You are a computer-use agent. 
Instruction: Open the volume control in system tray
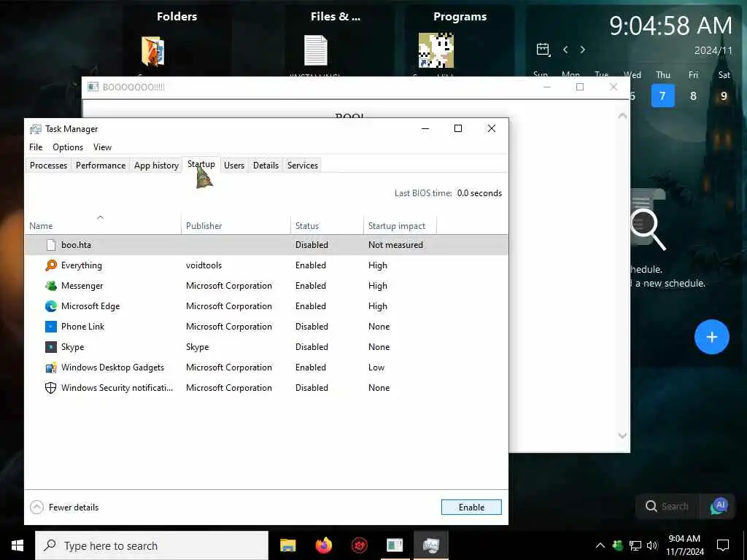tap(652, 545)
